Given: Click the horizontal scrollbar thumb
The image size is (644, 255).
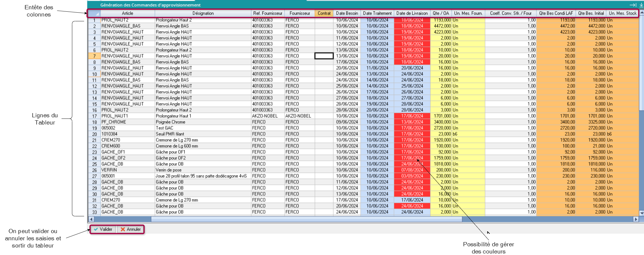Looking at the screenshot, I should [x=306, y=219].
